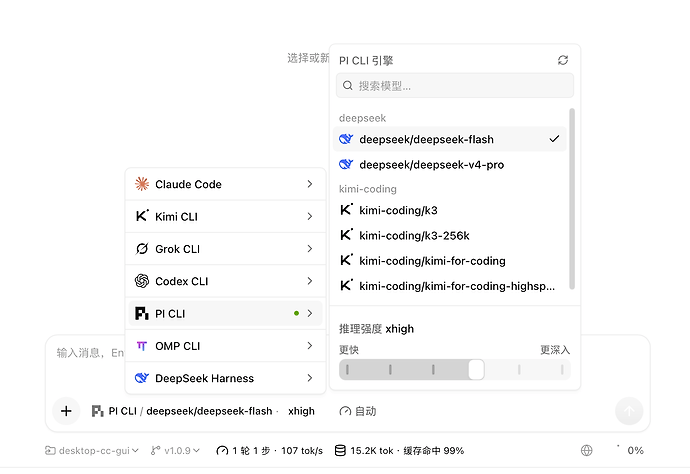Click the send arrow button
The width and height of the screenshot is (690, 474).
[x=629, y=411]
